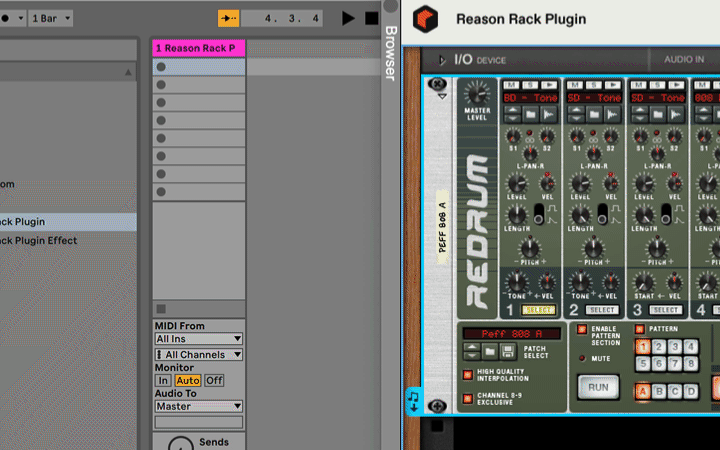Click Select button for channel 1
Screen dimensions: 720x450
538,310
